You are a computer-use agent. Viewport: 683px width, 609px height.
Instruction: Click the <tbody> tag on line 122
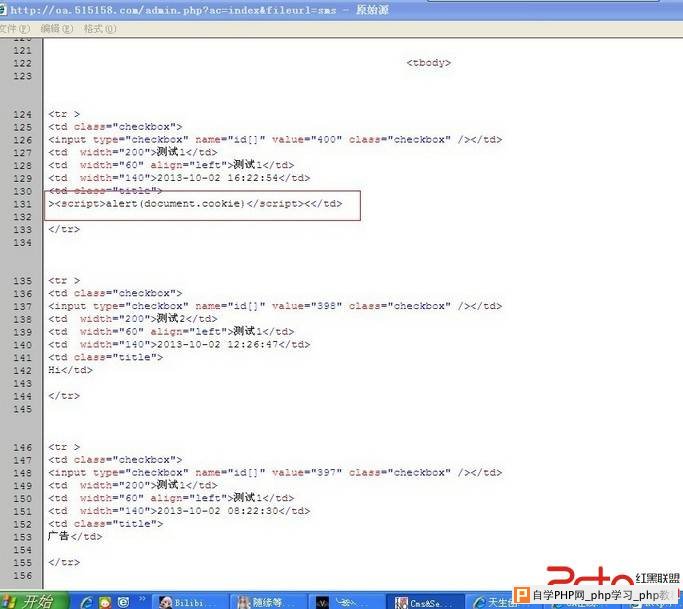(429, 63)
